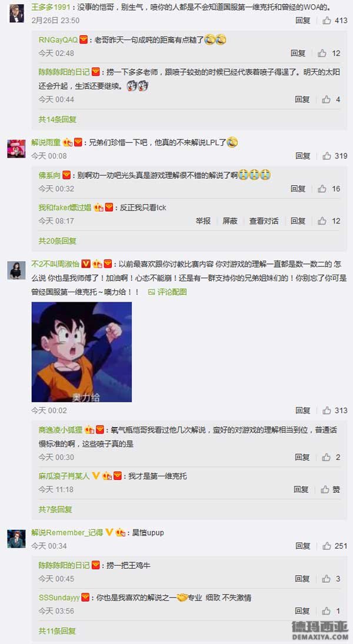This screenshot has width=353, height=644.
Task: Reply to 解说雨童's comment via 回复
Action: [303, 156]
